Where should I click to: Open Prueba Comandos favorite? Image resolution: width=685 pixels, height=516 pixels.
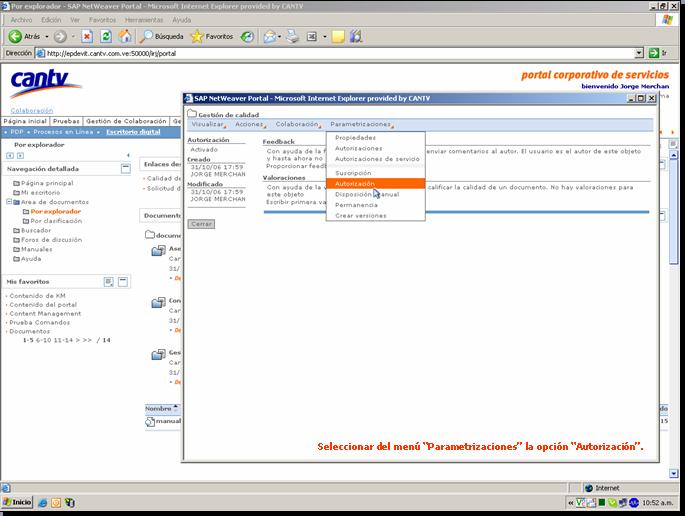(x=39, y=322)
